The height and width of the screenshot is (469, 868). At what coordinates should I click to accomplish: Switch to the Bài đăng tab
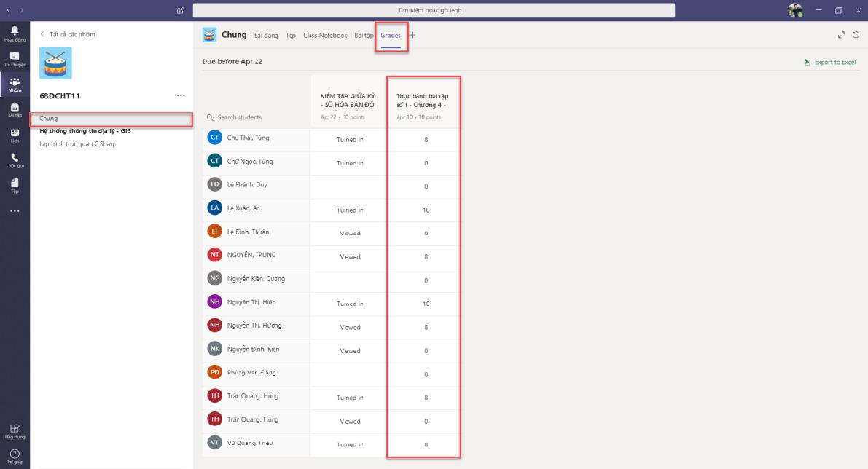[267, 35]
